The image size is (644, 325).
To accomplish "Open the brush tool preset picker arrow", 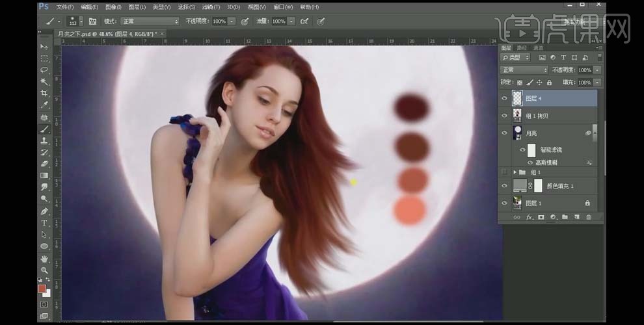I will pos(59,21).
